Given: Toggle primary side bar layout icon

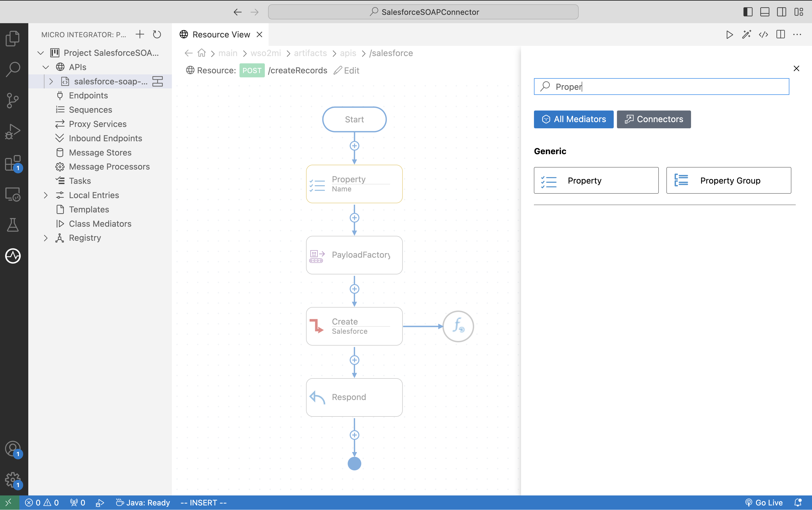Looking at the screenshot, I should click(x=748, y=12).
